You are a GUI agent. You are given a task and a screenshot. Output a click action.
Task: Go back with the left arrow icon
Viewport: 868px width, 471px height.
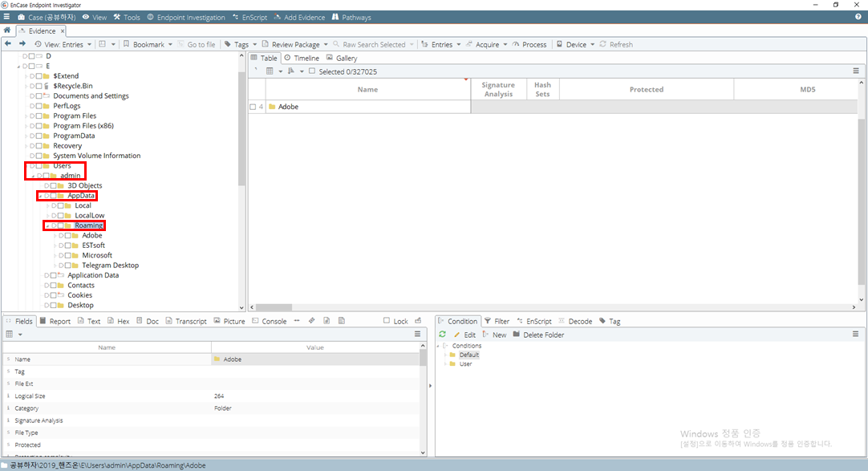8,43
